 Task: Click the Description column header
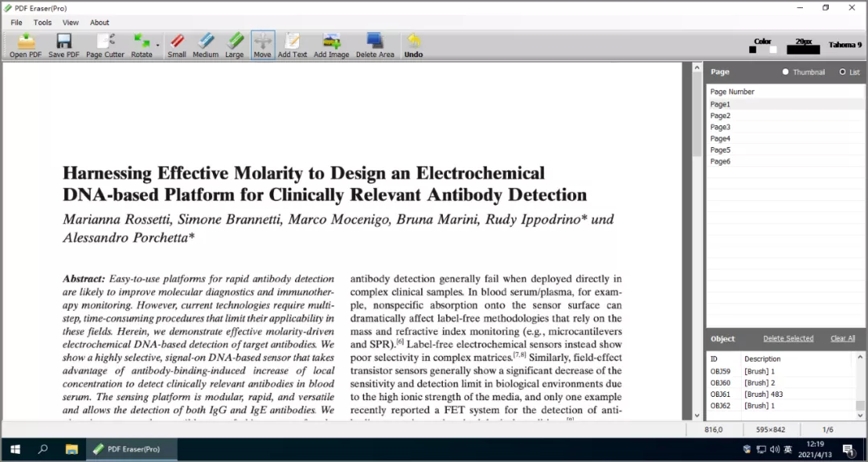pos(797,359)
